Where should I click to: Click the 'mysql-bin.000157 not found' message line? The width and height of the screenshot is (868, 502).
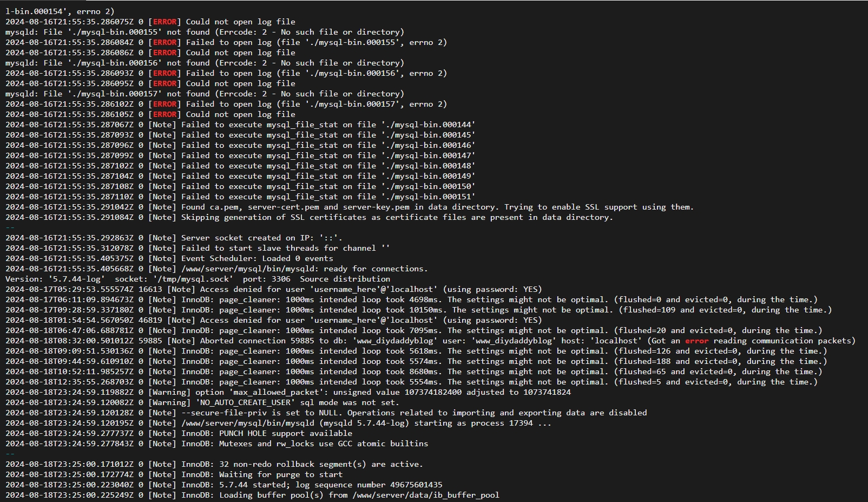[205, 94]
